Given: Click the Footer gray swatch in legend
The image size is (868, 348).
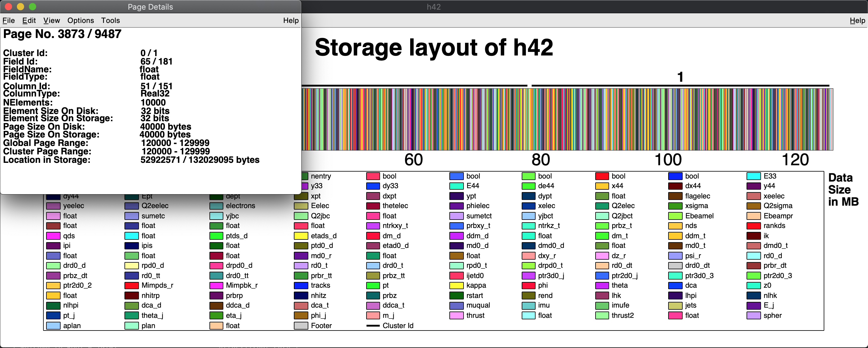Looking at the screenshot, I should tap(301, 326).
